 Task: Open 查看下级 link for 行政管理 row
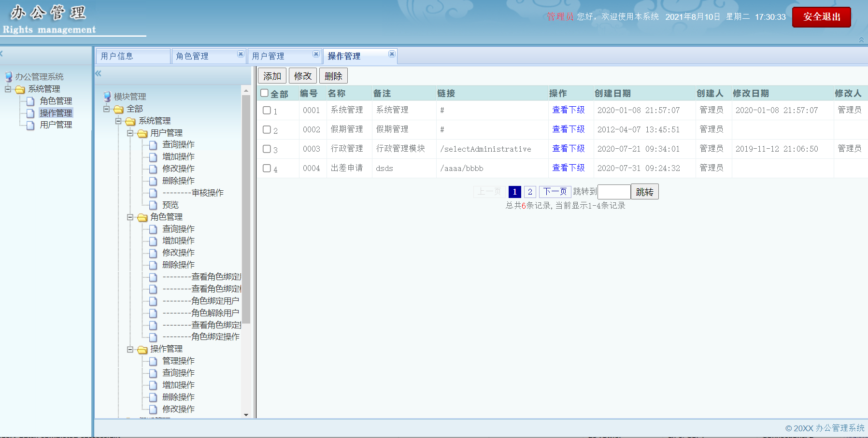[568, 149]
